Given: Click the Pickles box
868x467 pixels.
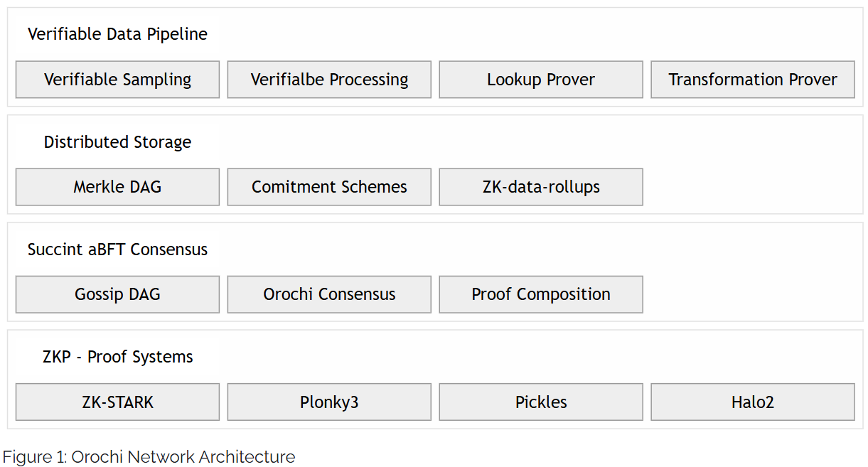Looking at the screenshot, I should pyautogui.click(x=541, y=402).
